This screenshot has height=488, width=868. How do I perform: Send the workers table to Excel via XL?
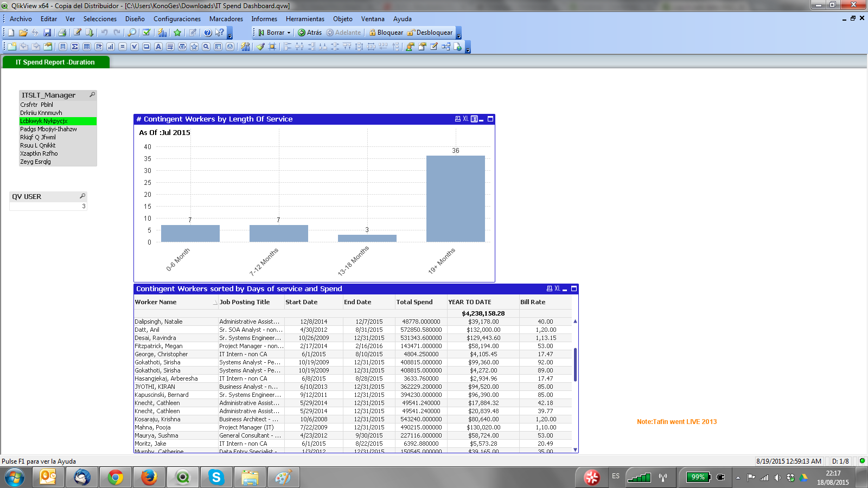(x=557, y=288)
